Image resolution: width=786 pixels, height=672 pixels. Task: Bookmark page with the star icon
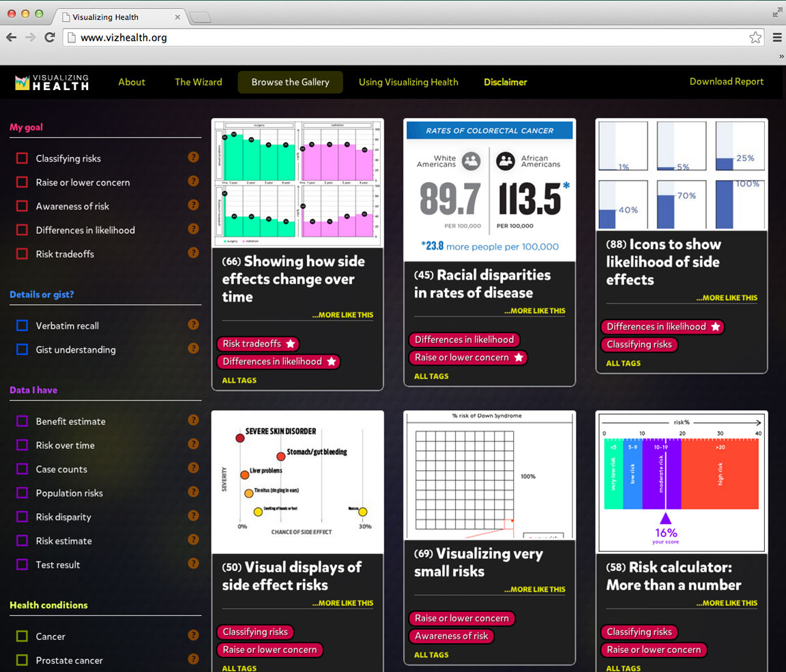[x=755, y=38]
